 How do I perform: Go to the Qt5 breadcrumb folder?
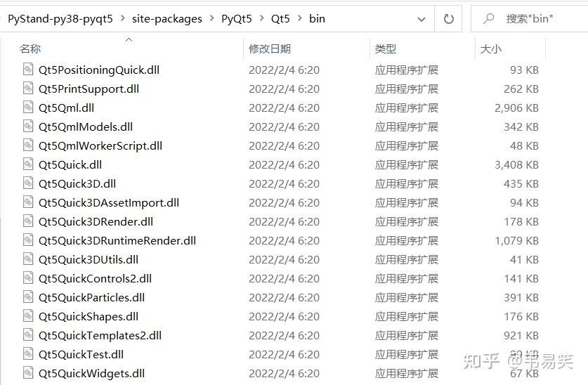click(x=280, y=19)
